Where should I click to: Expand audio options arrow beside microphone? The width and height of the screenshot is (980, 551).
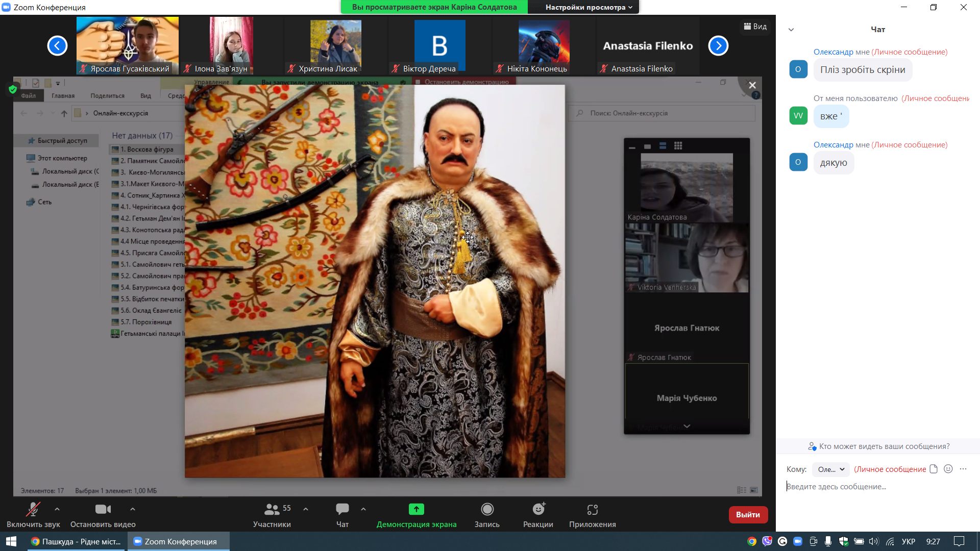click(57, 509)
